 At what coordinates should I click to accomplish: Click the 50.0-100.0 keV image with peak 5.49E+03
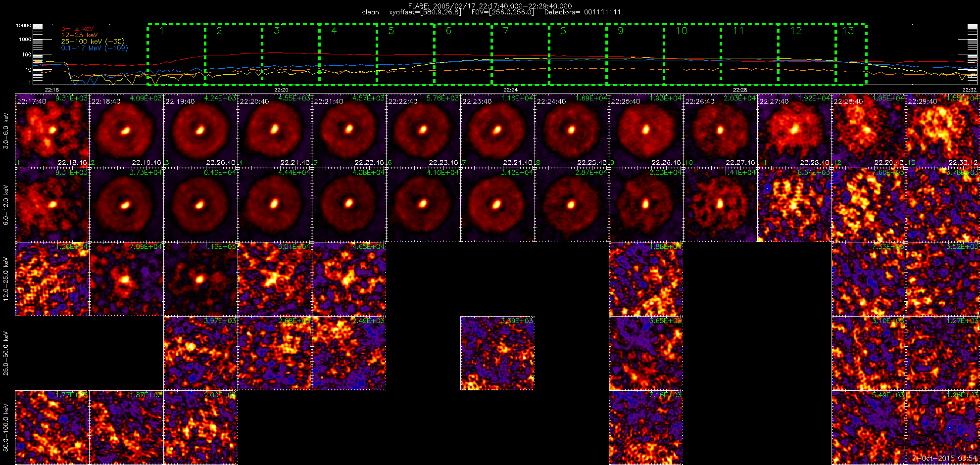click(869, 427)
